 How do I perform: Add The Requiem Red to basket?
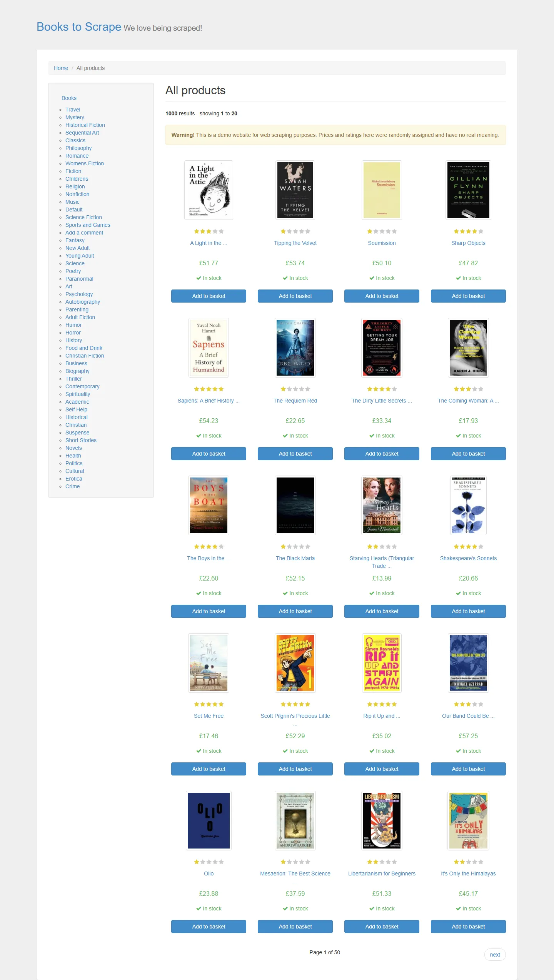[x=295, y=454]
